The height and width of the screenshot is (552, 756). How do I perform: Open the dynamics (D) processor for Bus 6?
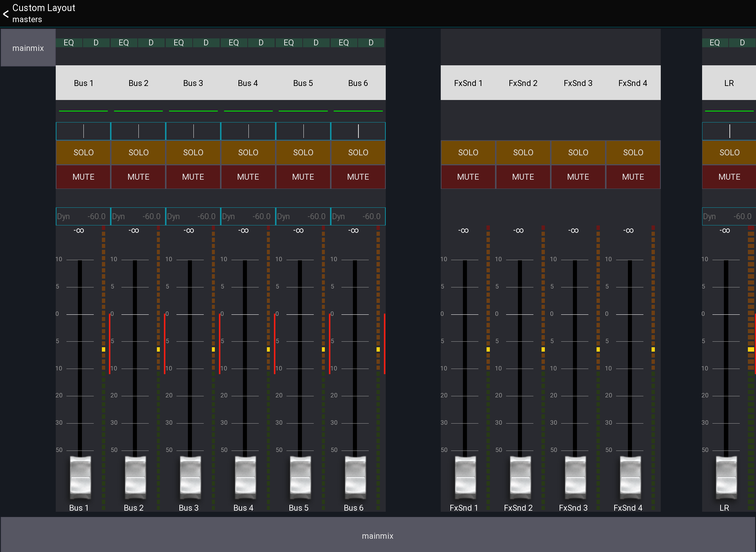coord(371,42)
